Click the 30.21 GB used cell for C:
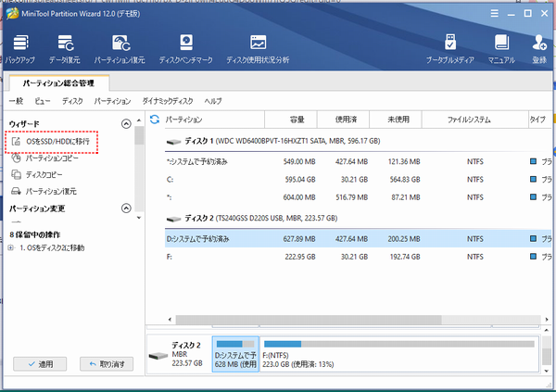Screen dimensions: 556x392 [x=354, y=180]
